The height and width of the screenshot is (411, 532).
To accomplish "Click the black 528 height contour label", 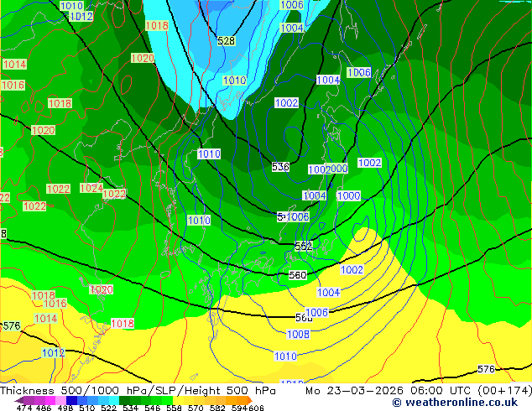I will click(226, 41).
